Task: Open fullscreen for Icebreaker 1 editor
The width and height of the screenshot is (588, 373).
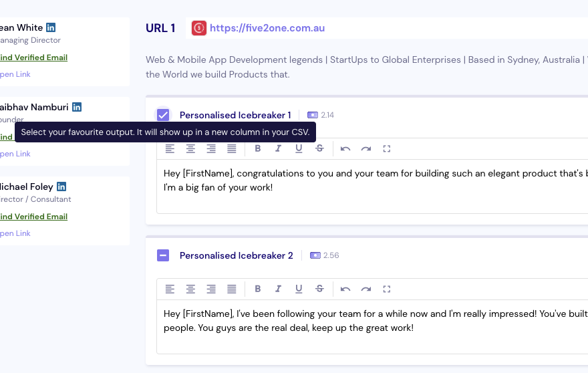Action: coord(387,148)
